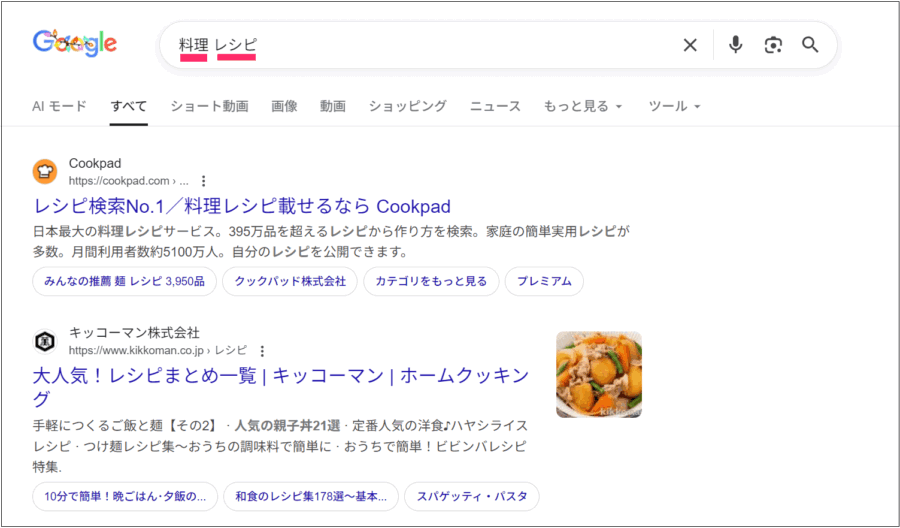
Task: Click the 和食のレシピ集178選 chip
Action: point(311,496)
